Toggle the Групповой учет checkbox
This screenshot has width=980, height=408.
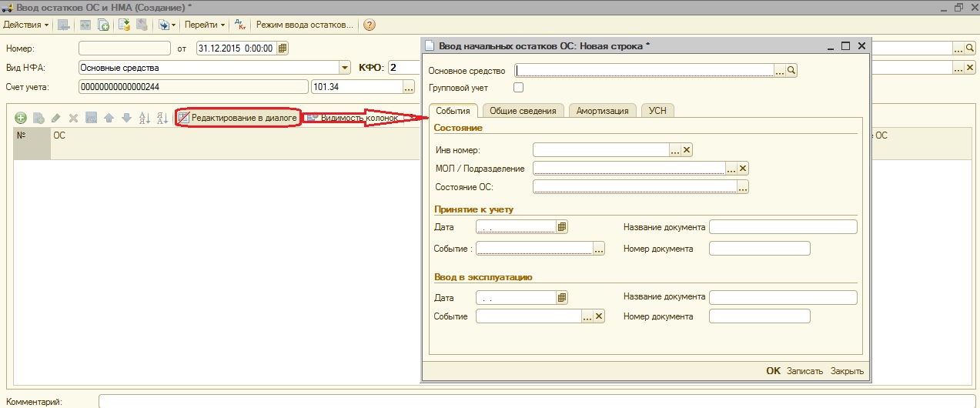[x=518, y=88]
